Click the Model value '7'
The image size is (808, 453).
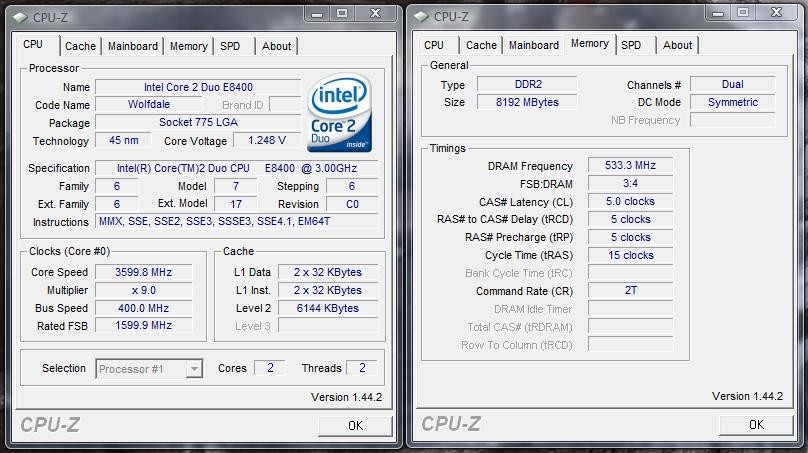(236, 186)
